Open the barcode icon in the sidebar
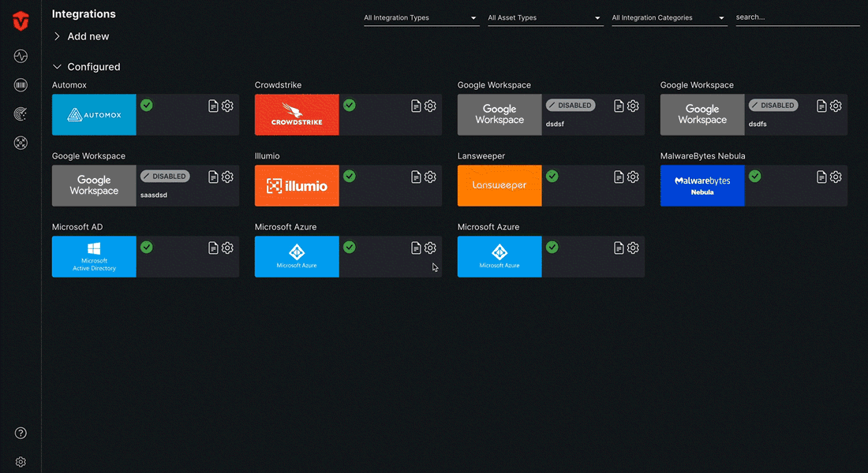The image size is (868, 473). click(21, 84)
